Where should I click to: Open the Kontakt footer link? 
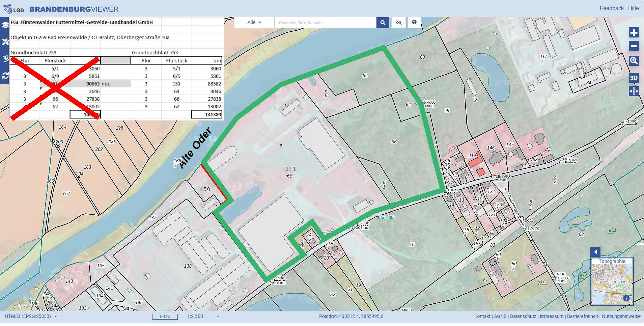coord(482,317)
